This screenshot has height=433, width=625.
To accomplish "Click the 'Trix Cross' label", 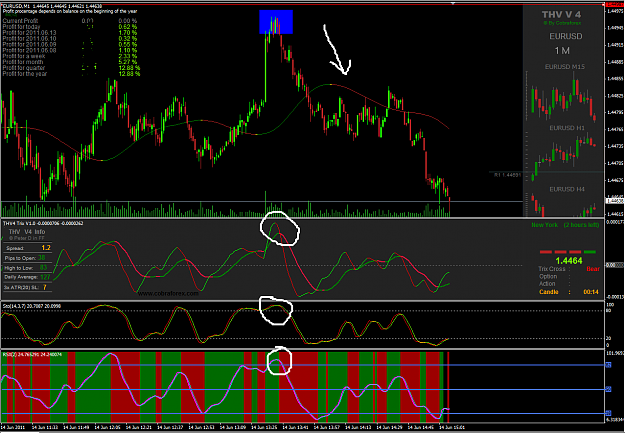I will point(552,269).
